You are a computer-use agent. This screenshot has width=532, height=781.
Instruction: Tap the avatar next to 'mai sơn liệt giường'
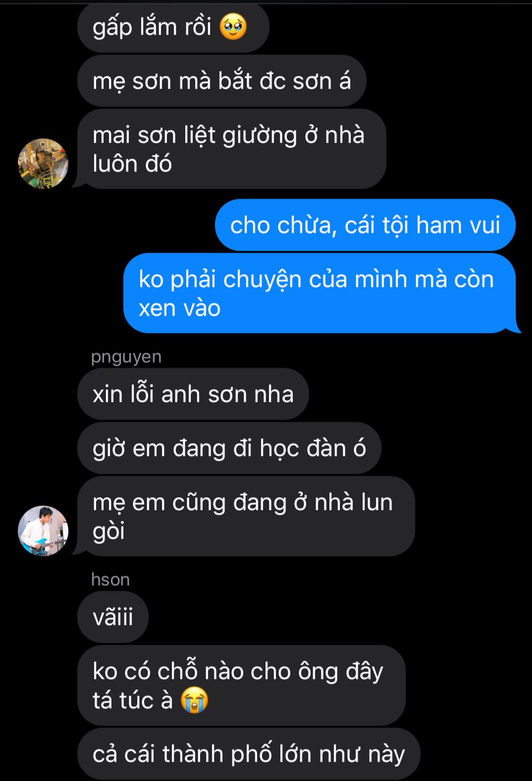(x=43, y=164)
